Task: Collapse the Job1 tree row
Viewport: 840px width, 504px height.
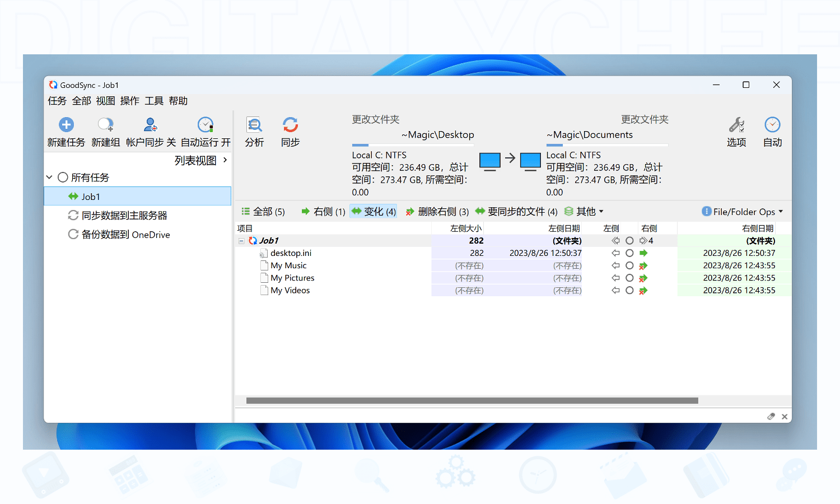Action: click(x=241, y=241)
